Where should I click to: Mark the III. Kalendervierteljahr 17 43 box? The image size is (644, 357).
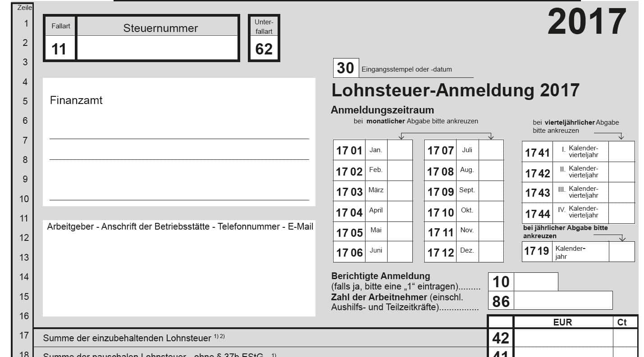(x=621, y=193)
